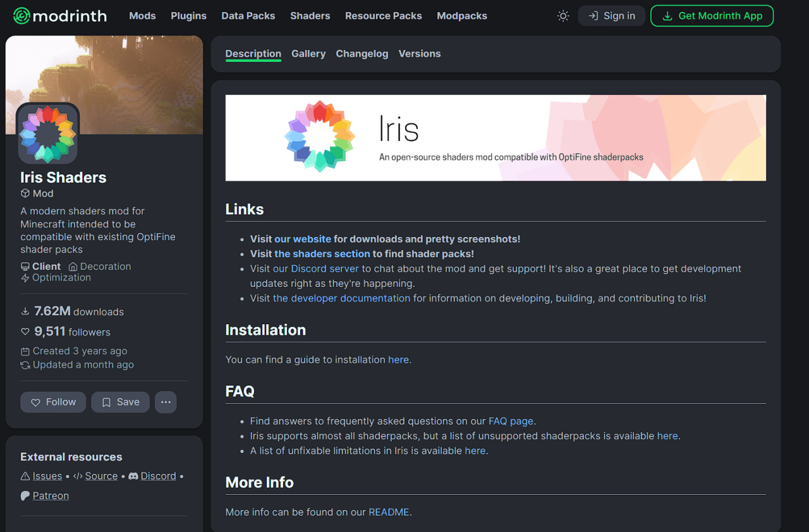This screenshot has width=809, height=532.
Task: Click the Patreon icon
Action: click(25, 495)
